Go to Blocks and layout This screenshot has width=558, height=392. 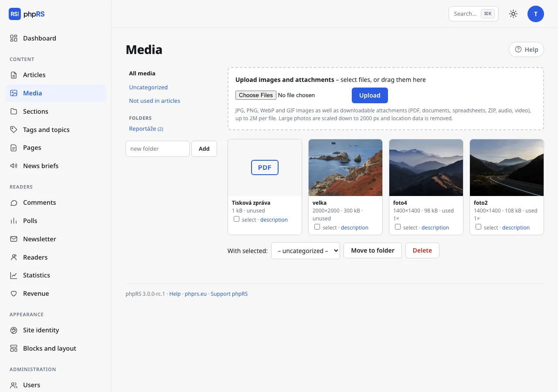56,348
